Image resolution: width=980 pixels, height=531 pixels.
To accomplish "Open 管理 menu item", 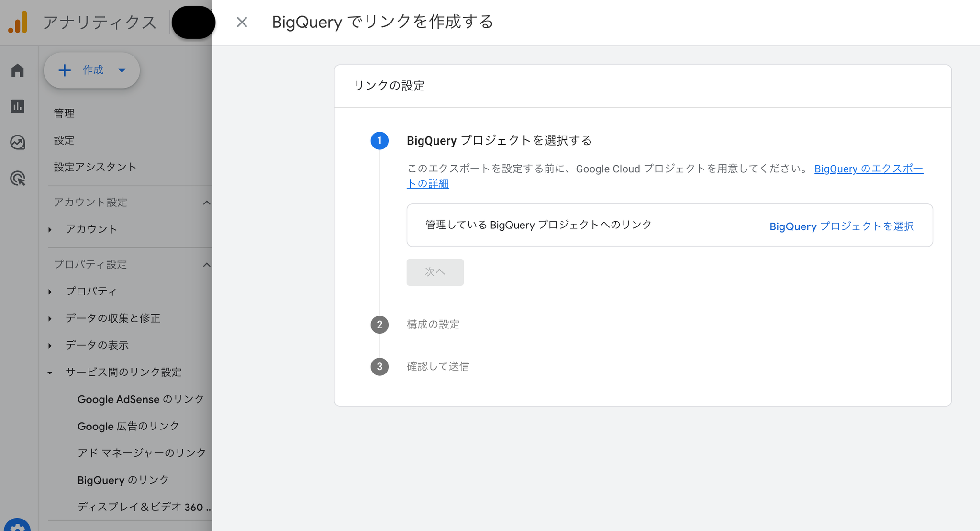I will pyautogui.click(x=64, y=113).
